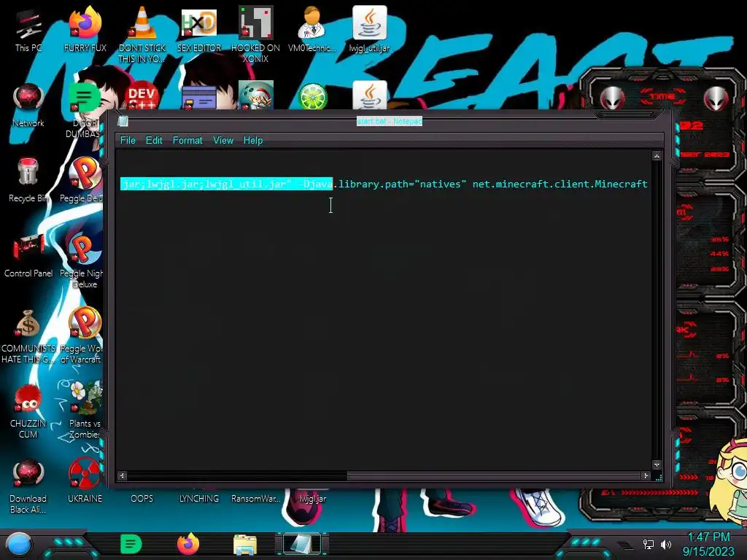This screenshot has width=747, height=560.
Task: Select the Plants vs Zombies icon
Action: coord(85,411)
